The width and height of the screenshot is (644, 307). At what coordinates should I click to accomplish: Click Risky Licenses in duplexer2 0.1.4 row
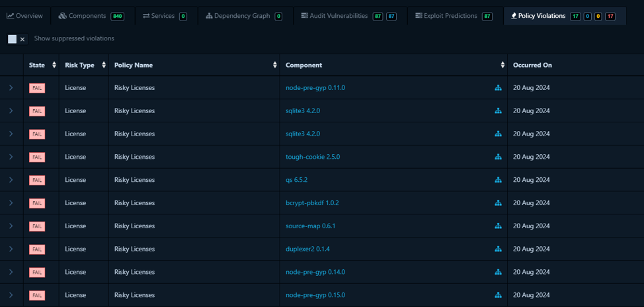coord(134,249)
